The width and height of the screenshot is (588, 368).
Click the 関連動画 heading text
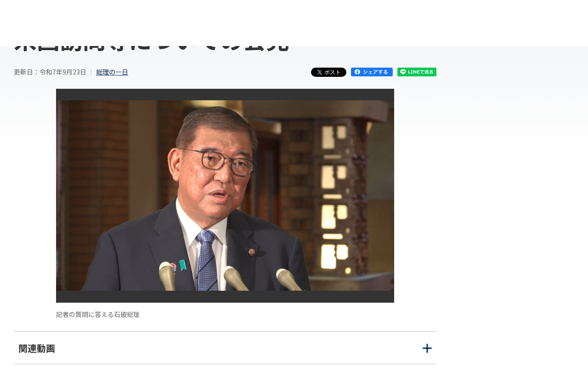pyautogui.click(x=37, y=349)
